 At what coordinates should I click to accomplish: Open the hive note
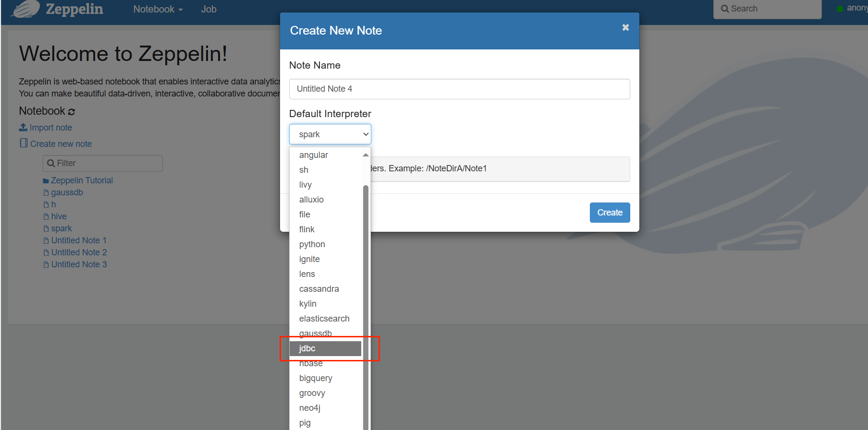coord(59,216)
